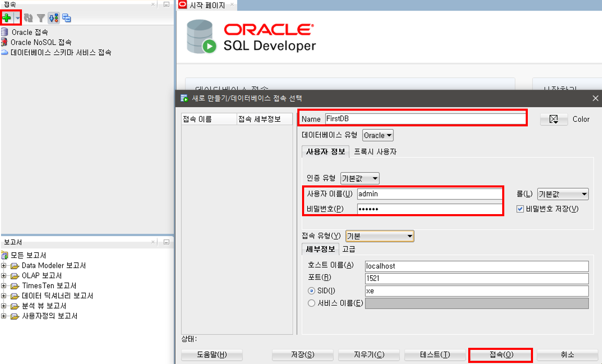Viewport: 602px width, 364px height.
Task: Open the 롤 role dropdown
Action: pyautogui.click(x=563, y=194)
